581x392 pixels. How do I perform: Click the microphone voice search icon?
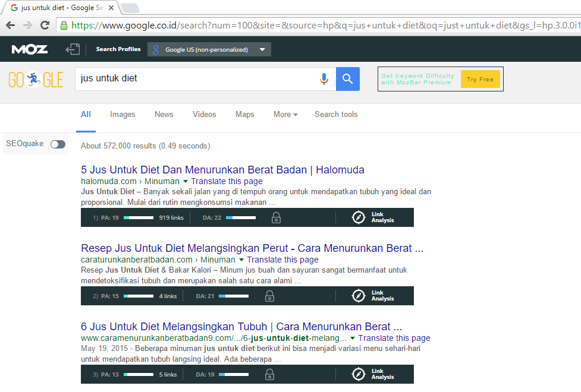[324, 78]
